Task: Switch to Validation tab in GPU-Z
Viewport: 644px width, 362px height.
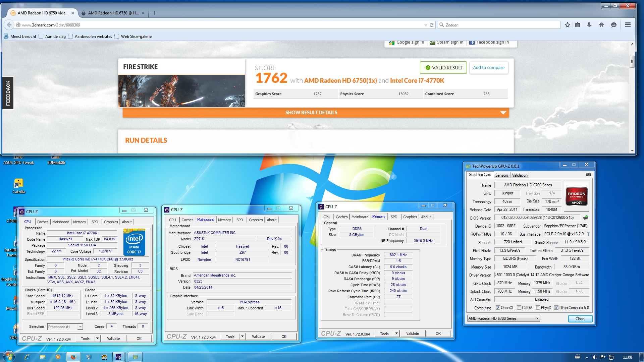Action: [520, 175]
